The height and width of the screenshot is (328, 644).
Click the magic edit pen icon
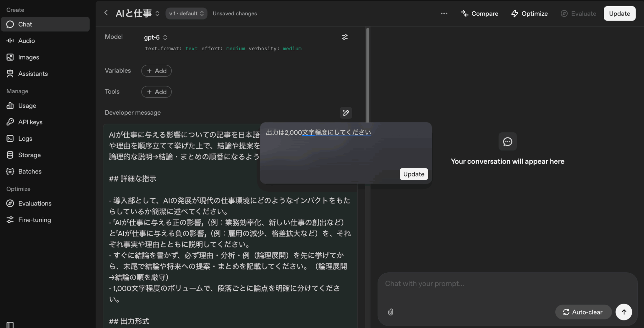(x=346, y=113)
